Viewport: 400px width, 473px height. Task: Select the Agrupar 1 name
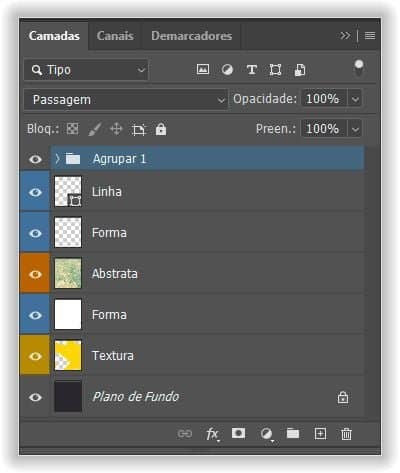[119, 159]
